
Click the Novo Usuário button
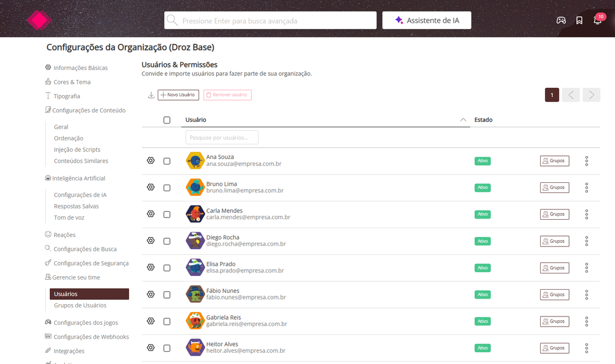coord(178,95)
